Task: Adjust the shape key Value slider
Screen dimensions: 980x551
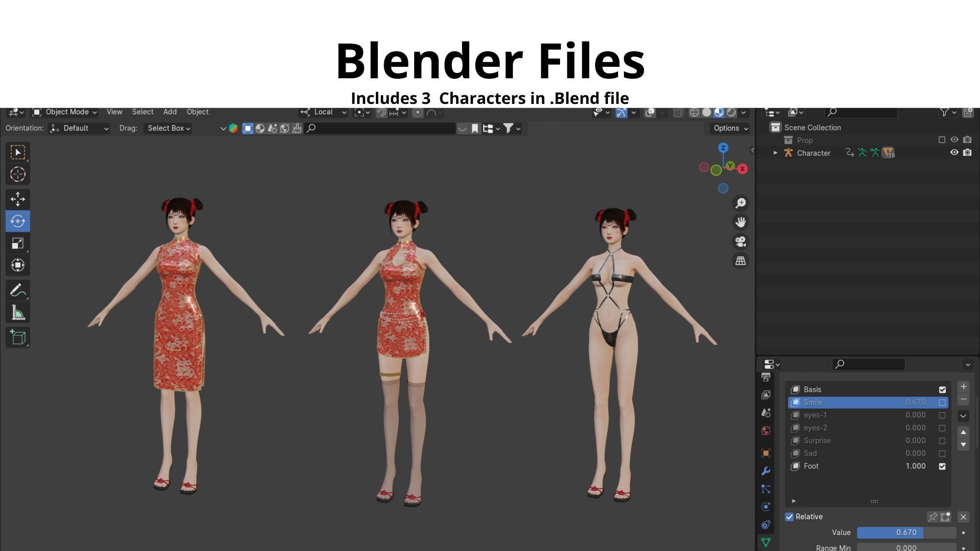Action: point(906,533)
